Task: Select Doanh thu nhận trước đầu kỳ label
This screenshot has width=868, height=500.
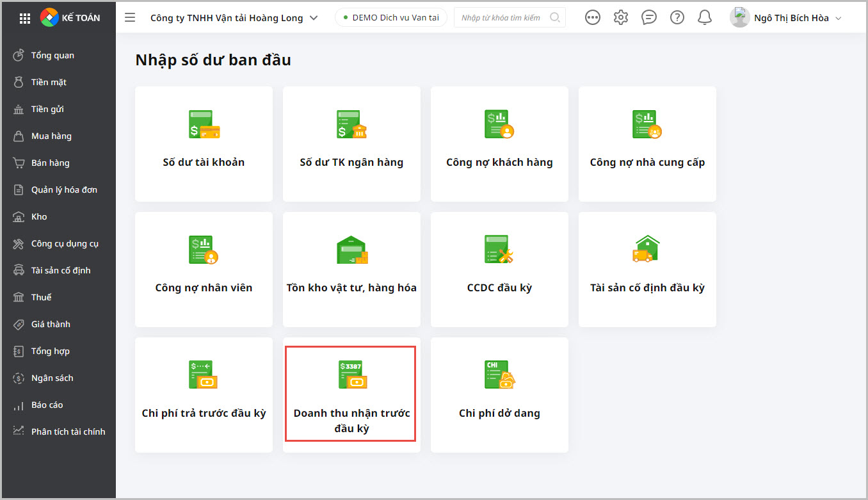Action: coord(351,421)
